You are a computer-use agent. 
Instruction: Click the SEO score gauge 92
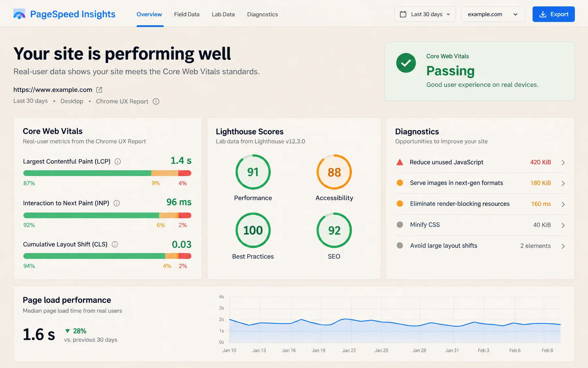(x=334, y=230)
